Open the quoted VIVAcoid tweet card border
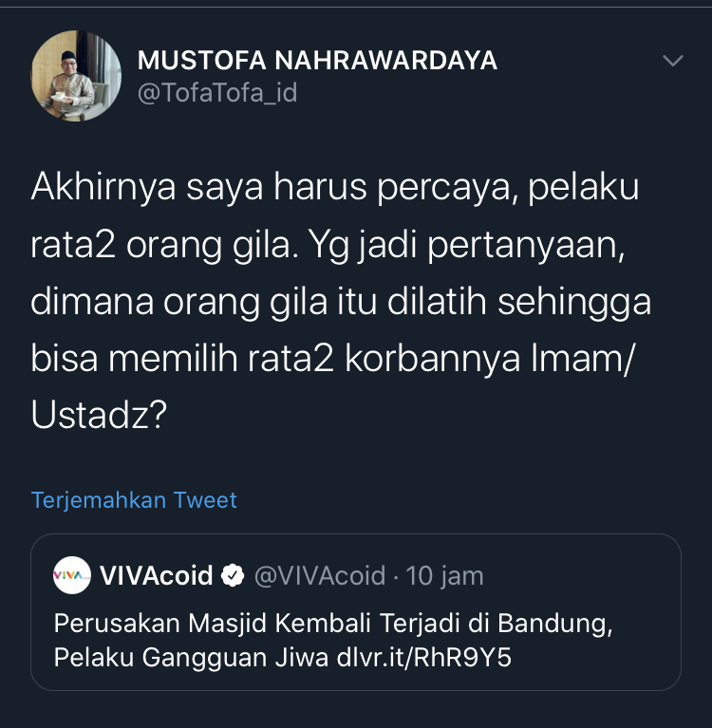 356,612
